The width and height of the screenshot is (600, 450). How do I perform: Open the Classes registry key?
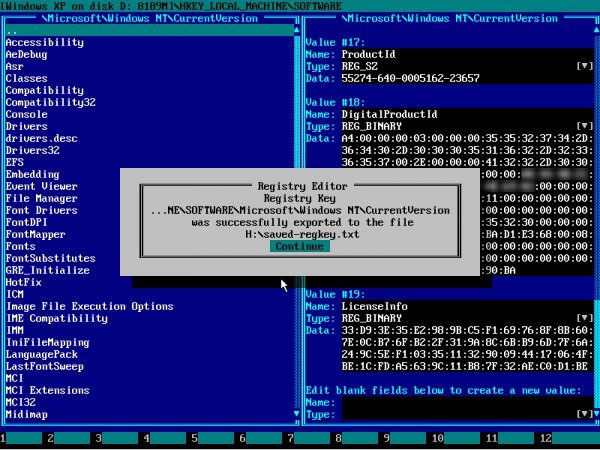click(x=26, y=78)
